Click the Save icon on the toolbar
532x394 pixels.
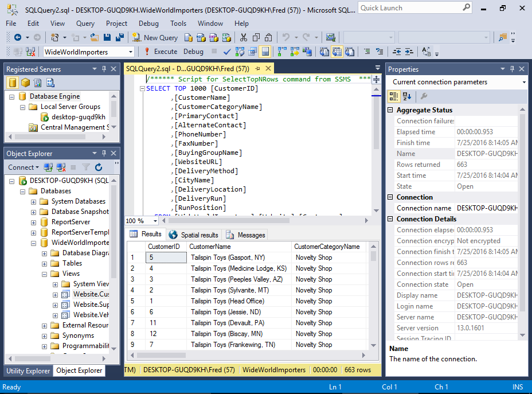pyautogui.click(x=108, y=37)
